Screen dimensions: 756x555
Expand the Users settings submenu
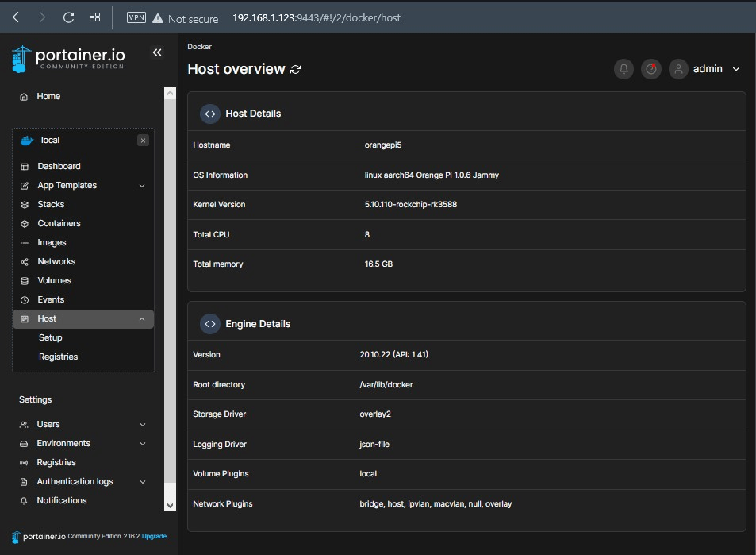[x=143, y=425]
